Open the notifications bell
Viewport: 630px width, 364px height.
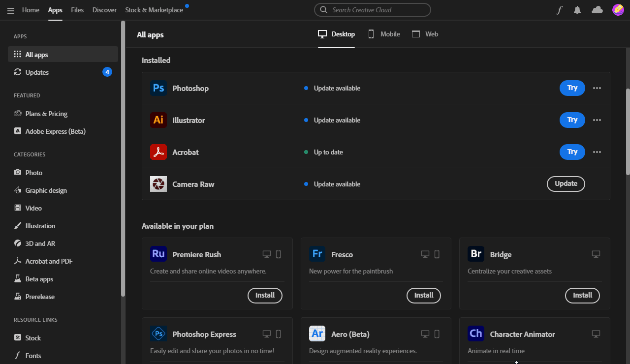pos(577,10)
